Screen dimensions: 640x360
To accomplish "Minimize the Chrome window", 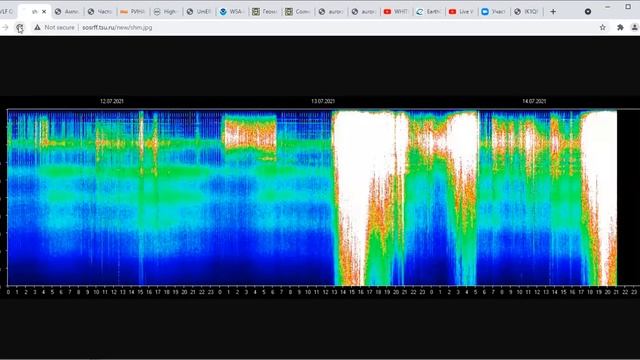I will 608,7.
